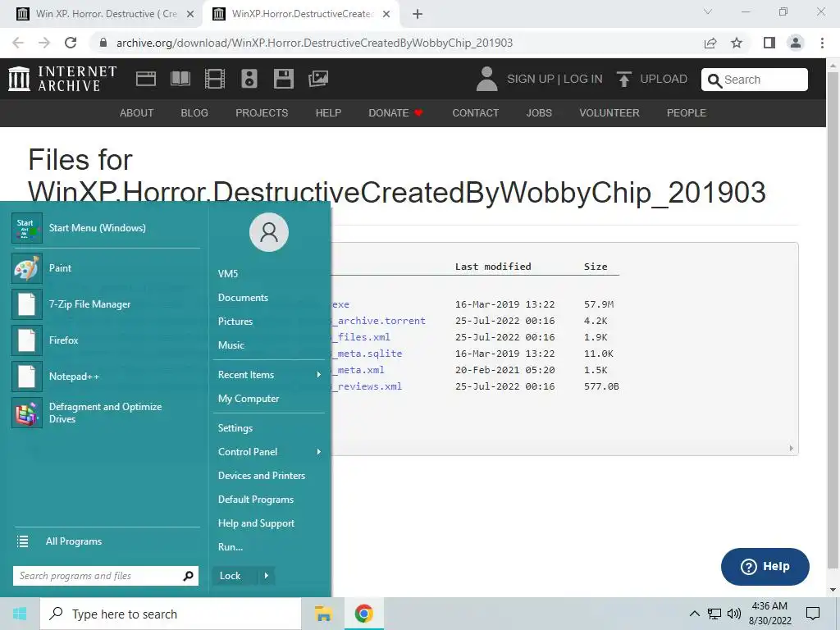840x630 pixels.
Task: Open My Computer from start menu
Action: tap(249, 399)
